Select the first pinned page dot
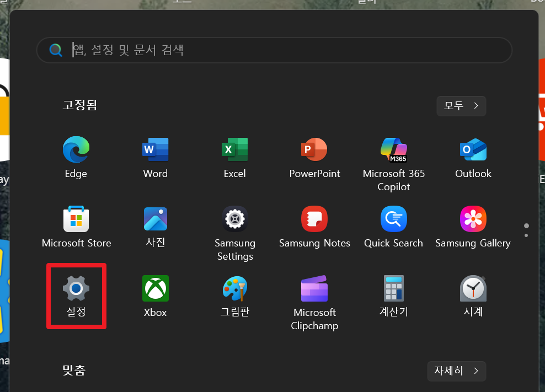Screen dimensions: 545x392 click(526, 226)
